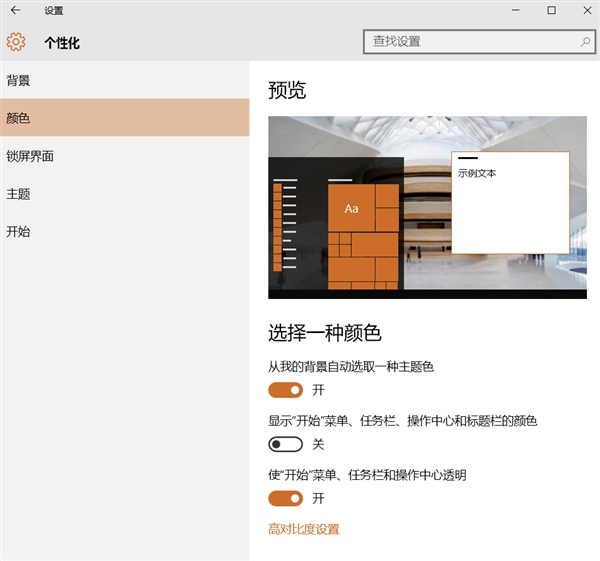600x561 pixels.
Task: Maximize the settings window
Action: click(x=551, y=10)
